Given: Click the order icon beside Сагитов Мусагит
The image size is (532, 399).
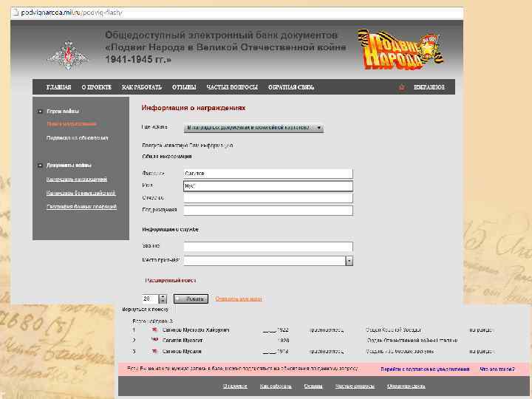Looking at the screenshot, I should coord(154,340).
